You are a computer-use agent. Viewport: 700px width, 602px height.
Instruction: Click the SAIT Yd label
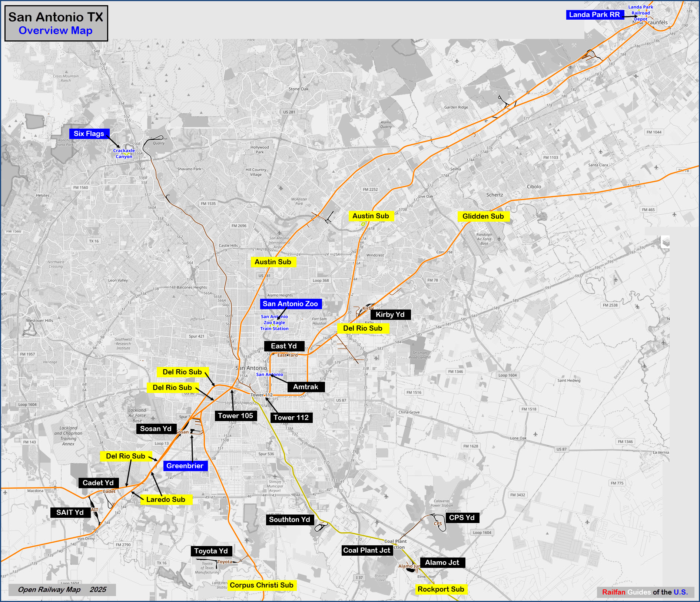(70, 513)
